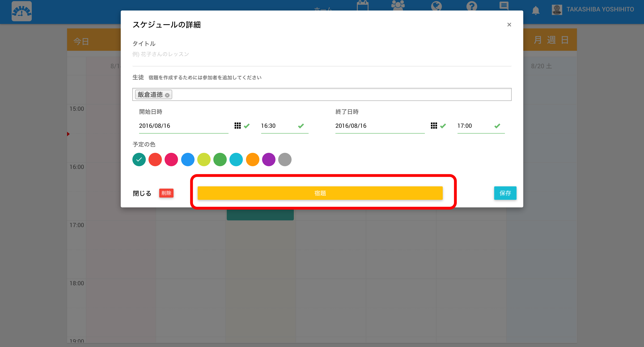Open the end time 17:00 field
The width and height of the screenshot is (644, 347).
click(474, 126)
